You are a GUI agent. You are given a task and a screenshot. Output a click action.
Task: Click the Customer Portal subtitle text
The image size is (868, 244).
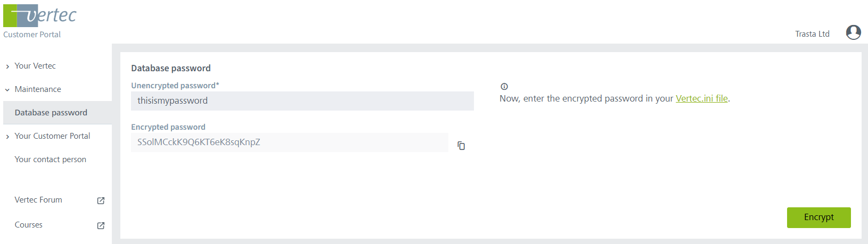[32, 35]
